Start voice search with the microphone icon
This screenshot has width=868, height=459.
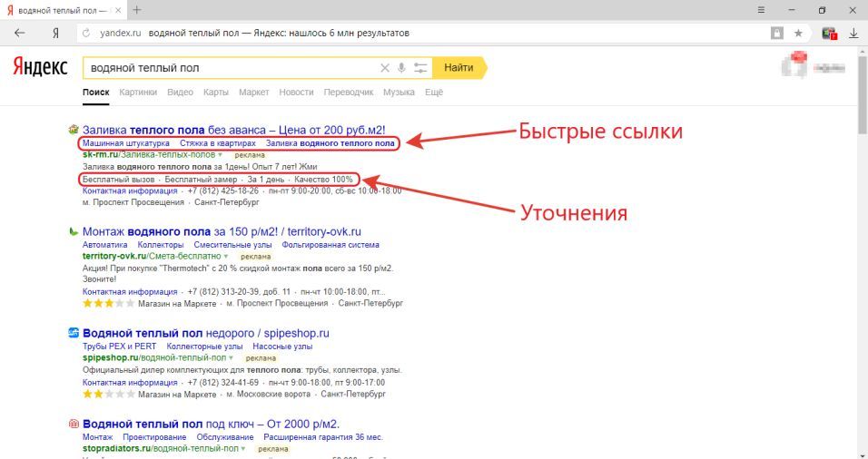pyautogui.click(x=401, y=68)
